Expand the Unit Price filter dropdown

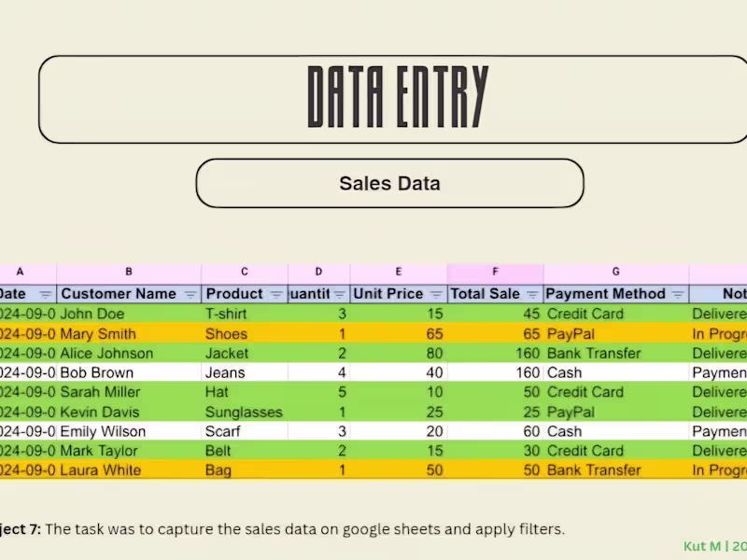435,294
